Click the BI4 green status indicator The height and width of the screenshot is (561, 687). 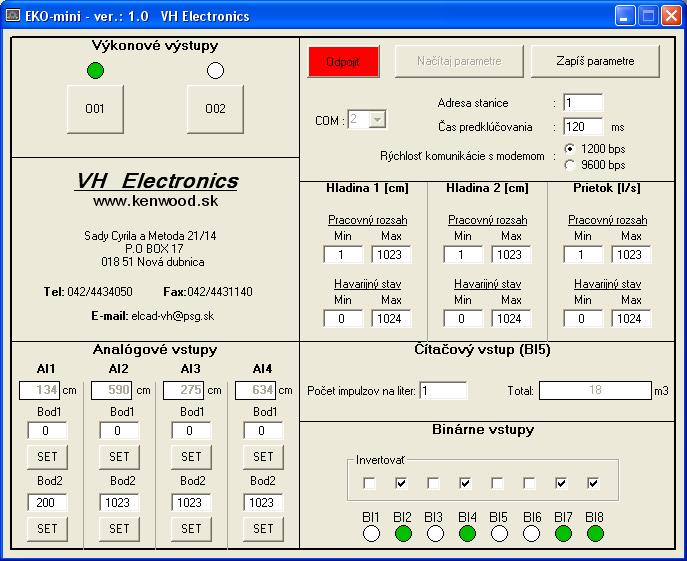point(467,533)
